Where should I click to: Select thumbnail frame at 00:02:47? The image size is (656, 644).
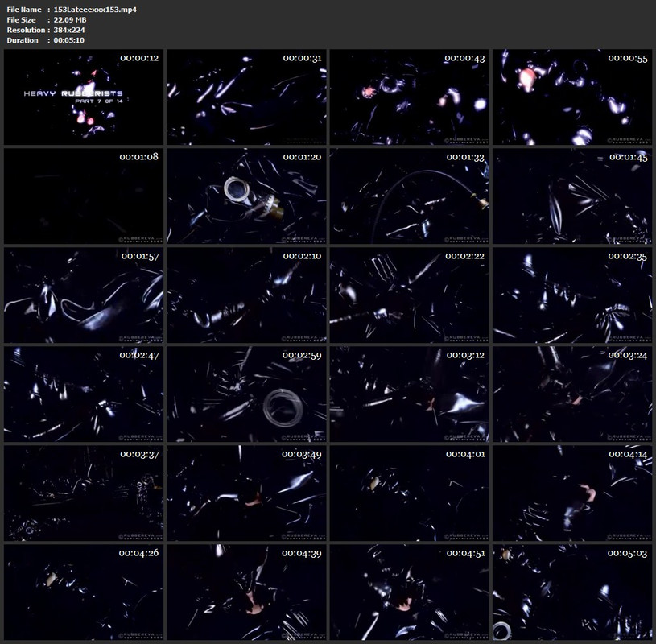click(84, 394)
